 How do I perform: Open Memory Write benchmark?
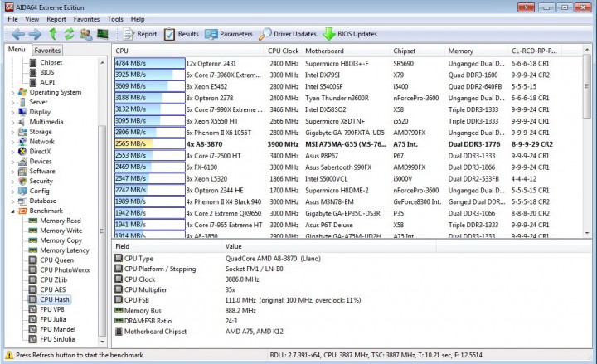pos(61,231)
